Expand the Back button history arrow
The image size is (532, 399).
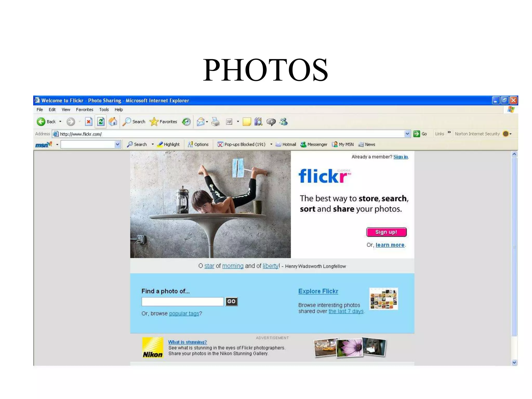pos(60,122)
